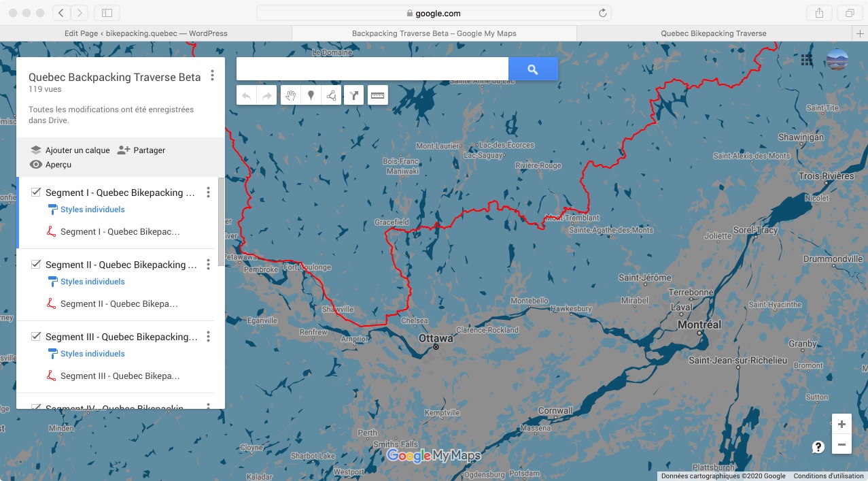Open the Google account avatar
Image resolution: width=868 pixels, height=481 pixels.
pos(837,60)
